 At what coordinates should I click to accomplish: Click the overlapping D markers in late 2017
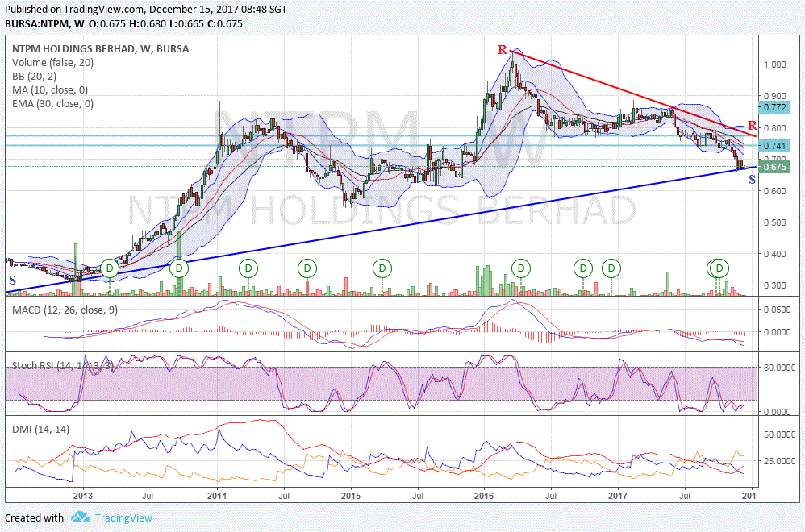(x=718, y=268)
